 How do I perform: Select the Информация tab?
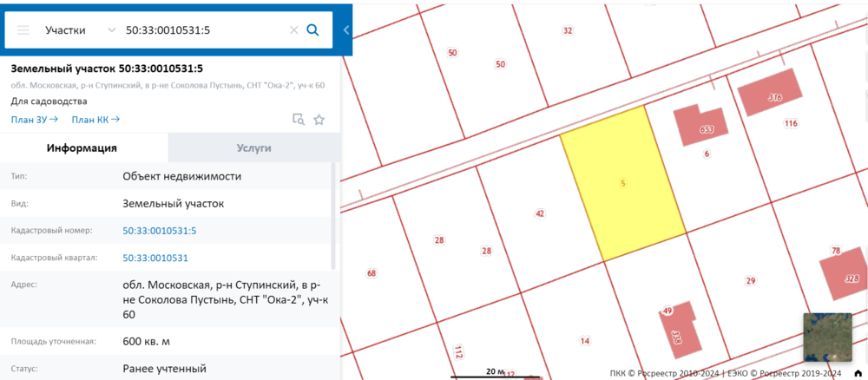[x=82, y=147]
